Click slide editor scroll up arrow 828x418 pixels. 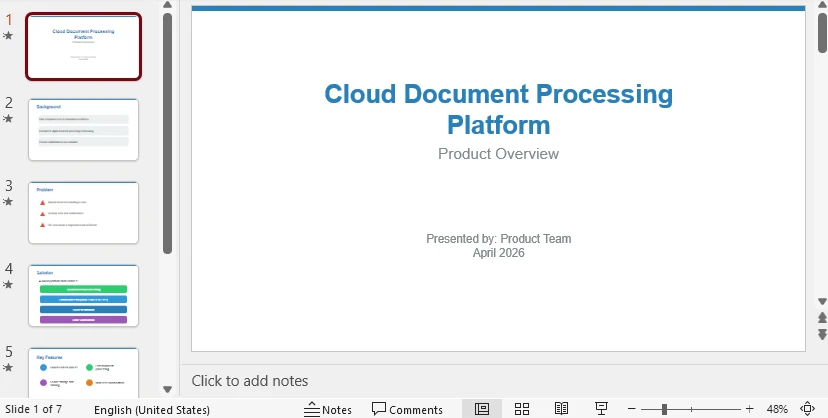[x=822, y=5]
